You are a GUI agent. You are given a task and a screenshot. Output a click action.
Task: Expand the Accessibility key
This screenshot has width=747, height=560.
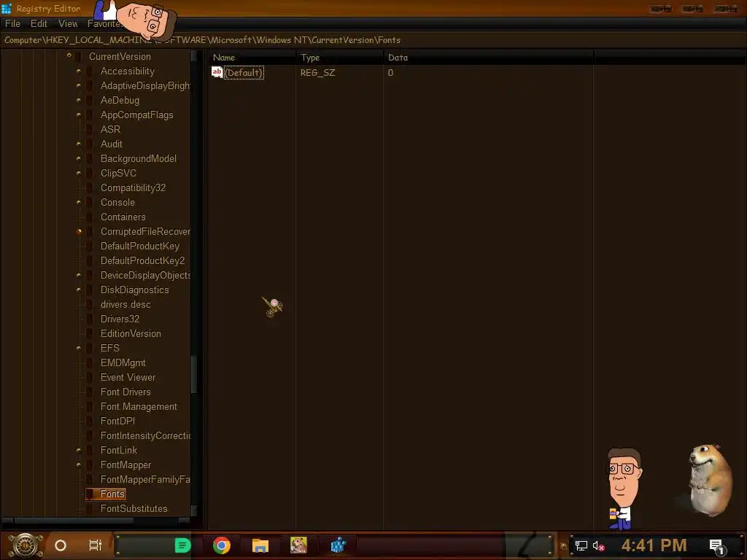tap(79, 71)
